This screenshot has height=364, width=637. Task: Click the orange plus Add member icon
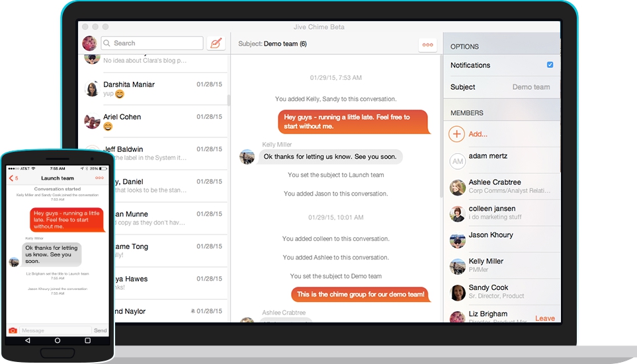coord(456,134)
